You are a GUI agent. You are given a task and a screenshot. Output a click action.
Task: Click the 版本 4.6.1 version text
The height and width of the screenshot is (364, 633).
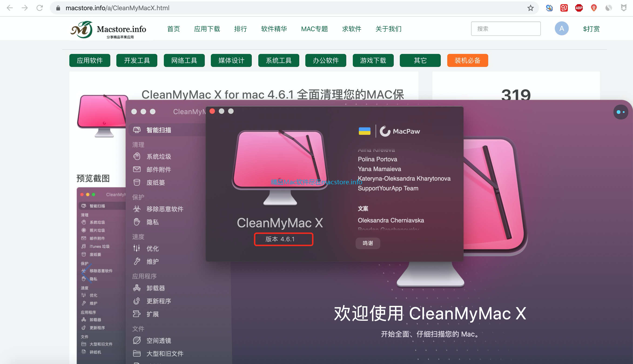tap(280, 239)
